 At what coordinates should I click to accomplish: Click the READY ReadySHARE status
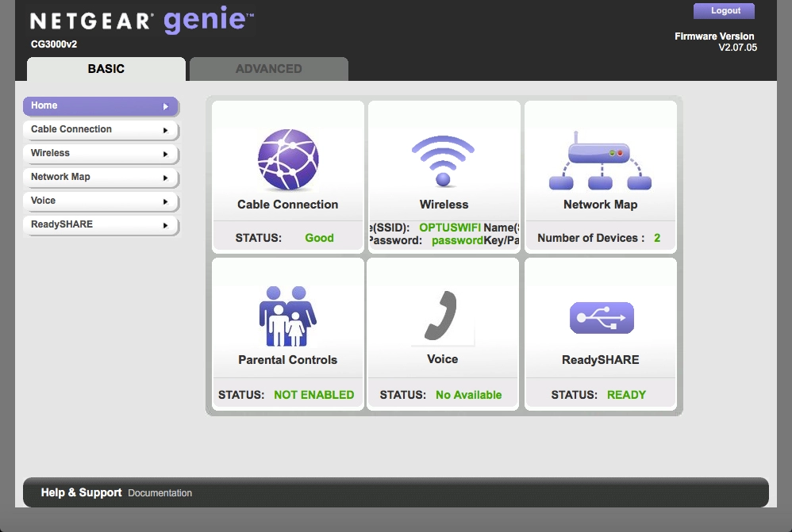coord(626,395)
